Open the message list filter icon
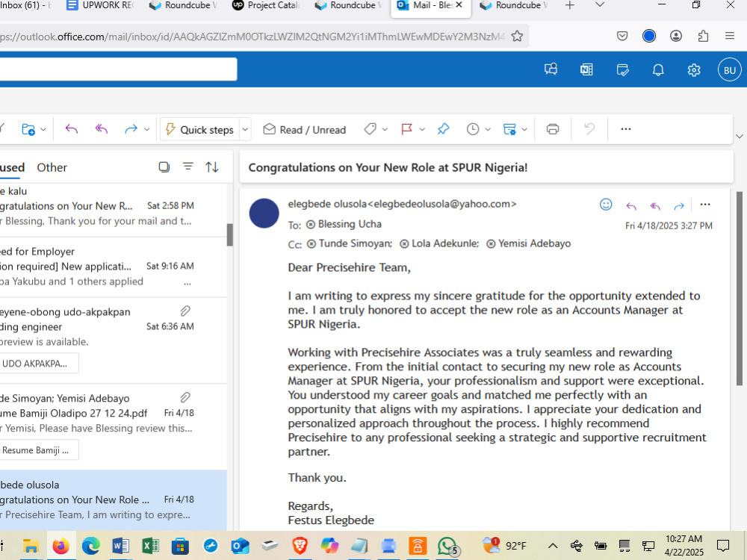This screenshot has width=747, height=560. pyautogui.click(x=188, y=167)
